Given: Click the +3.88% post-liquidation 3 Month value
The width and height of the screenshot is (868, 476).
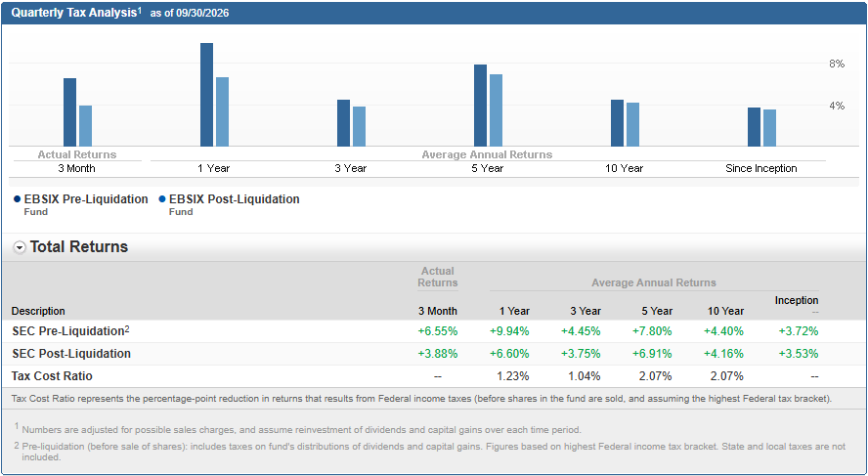Looking at the screenshot, I should (438, 354).
